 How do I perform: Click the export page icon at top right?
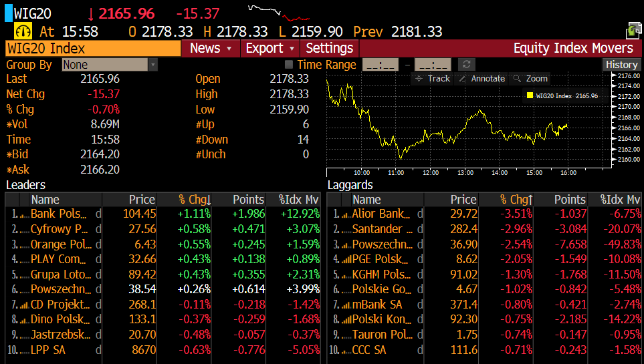click(x=634, y=31)
